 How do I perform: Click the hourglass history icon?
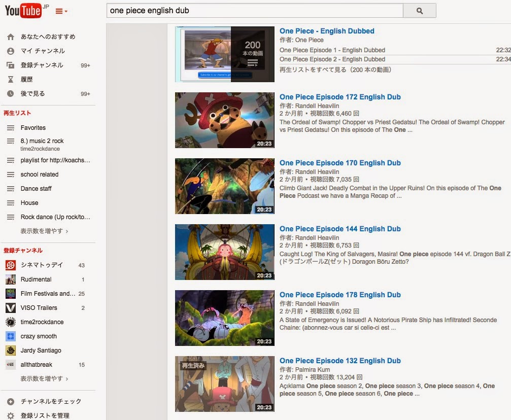click(x=11, y=80)
